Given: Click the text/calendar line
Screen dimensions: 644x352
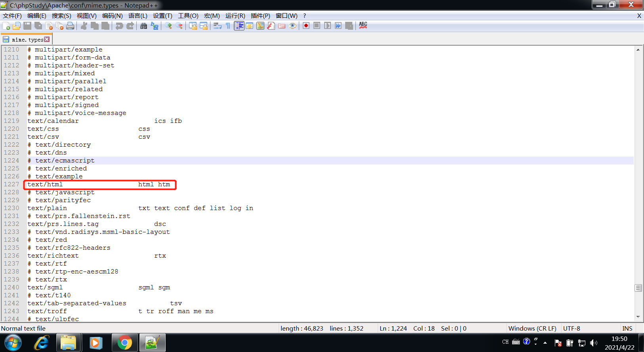Looking at the screenshot, I should (105, 121).
